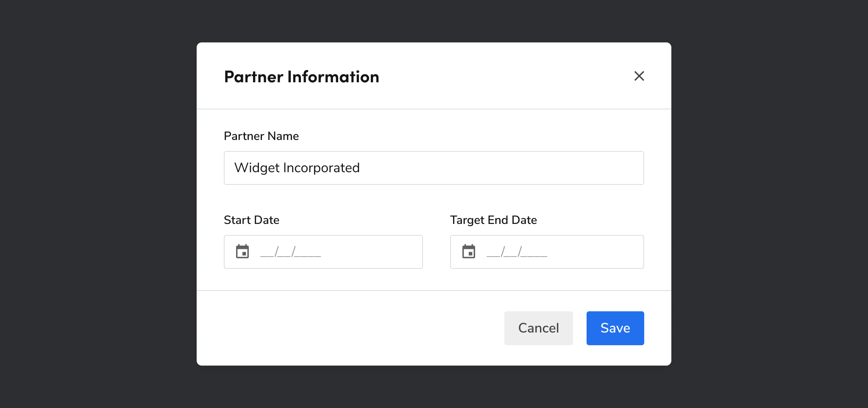Click the Start Date label
This screenshot has height=408, width=868.
[251, 220]
